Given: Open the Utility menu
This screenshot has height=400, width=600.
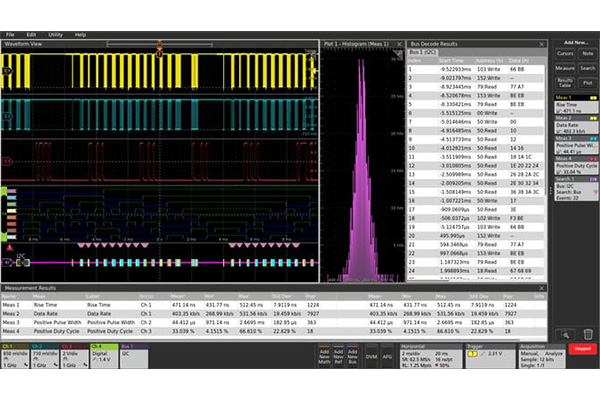Looking at the screenshot, I should click(x=53, y=34).
